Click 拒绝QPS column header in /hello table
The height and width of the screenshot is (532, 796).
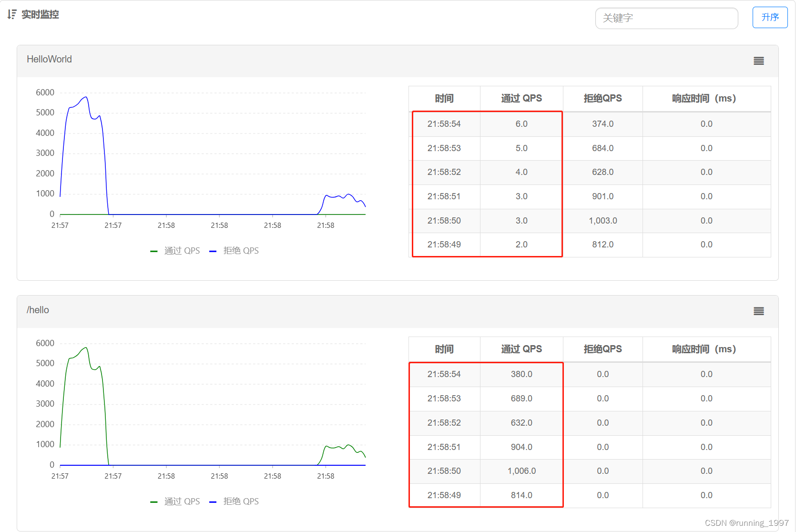click(x=603, y=349)
